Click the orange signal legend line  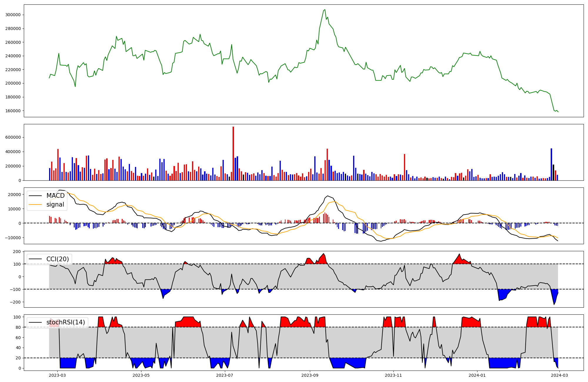click(x=35, y=205)
